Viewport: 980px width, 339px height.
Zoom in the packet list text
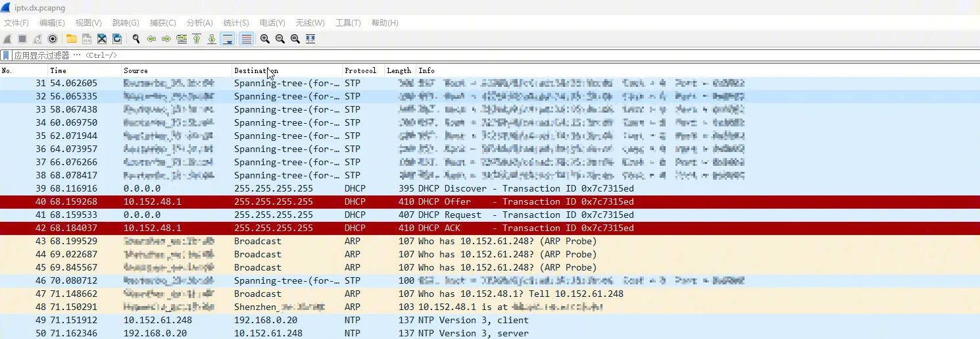(x=264, y=39)
